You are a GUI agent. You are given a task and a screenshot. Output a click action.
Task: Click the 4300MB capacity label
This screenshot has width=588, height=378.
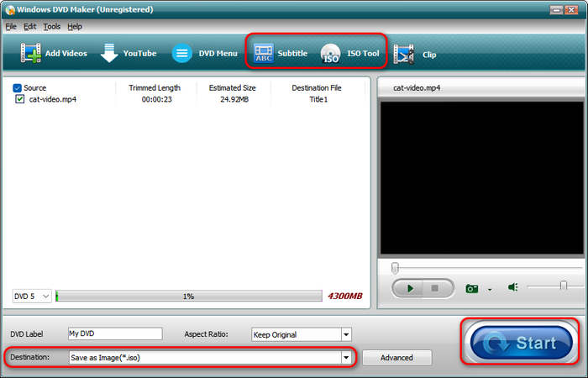click(345, 297)
